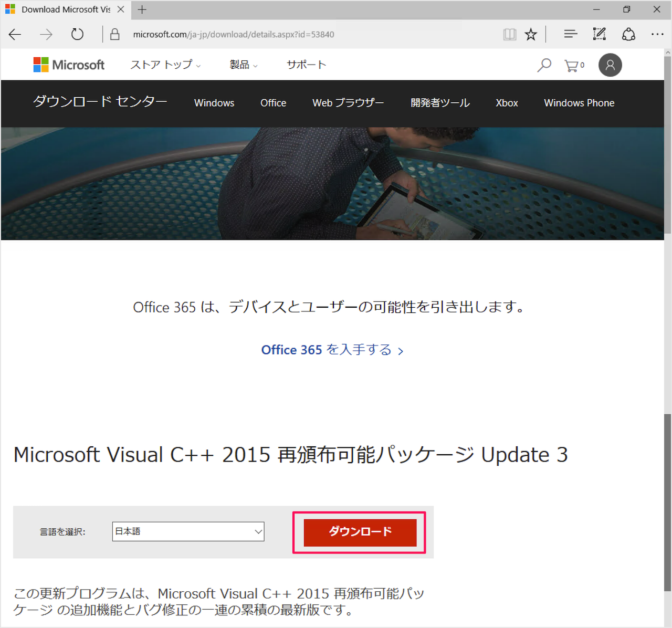Click the 言語を選択 label
This screenshot has width=672, height=628.
point(62,532)
